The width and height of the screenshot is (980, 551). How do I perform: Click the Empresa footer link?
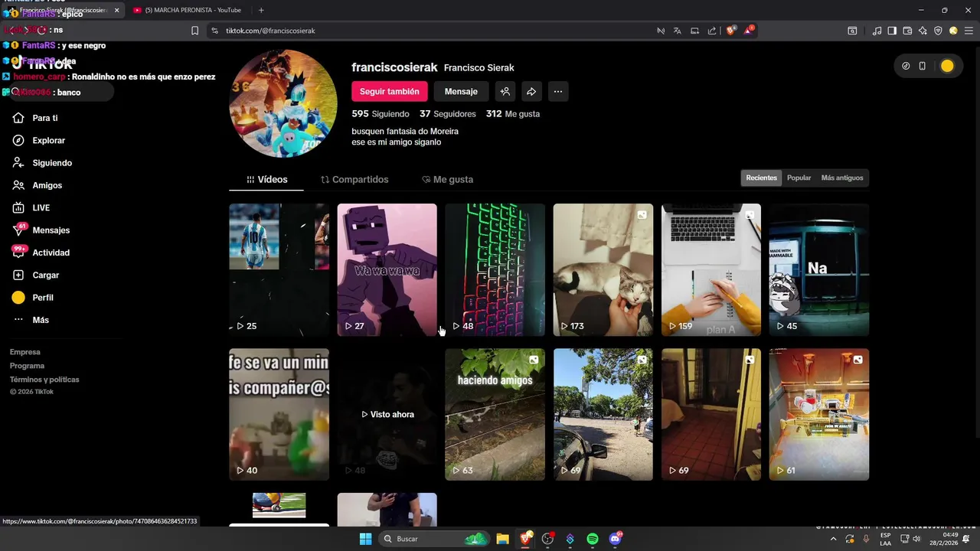click(x=25, y=352)
